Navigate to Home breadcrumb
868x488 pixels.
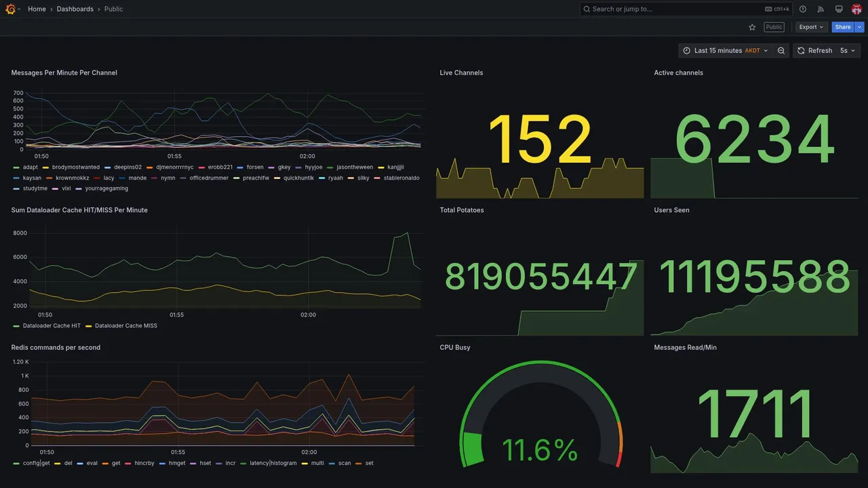click(x=37, y=9)
